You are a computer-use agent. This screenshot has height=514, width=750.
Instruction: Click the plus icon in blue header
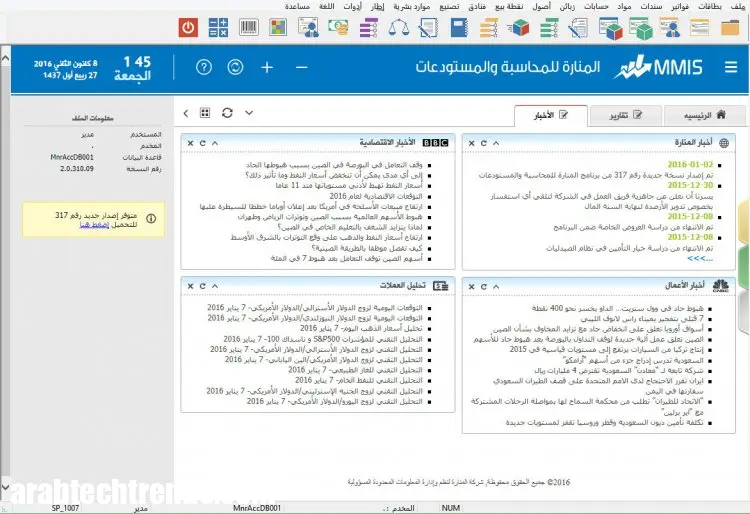click(266, 67)
